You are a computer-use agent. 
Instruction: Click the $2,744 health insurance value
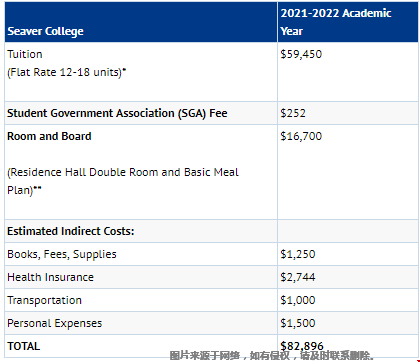pos(298,277)
